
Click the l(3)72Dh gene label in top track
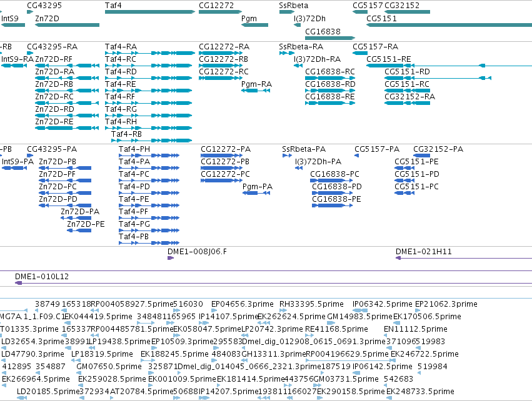[x=309, y=18]
